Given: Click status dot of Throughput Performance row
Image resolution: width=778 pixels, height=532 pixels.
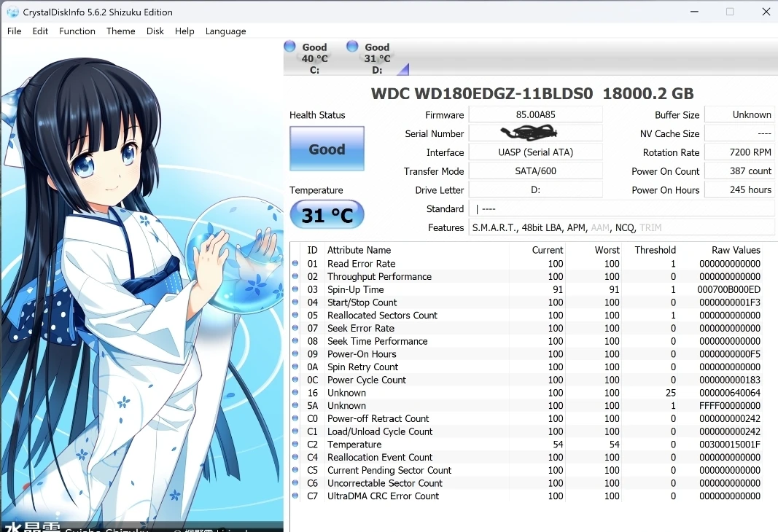Looking at the screenshot, I should (296, 276).
